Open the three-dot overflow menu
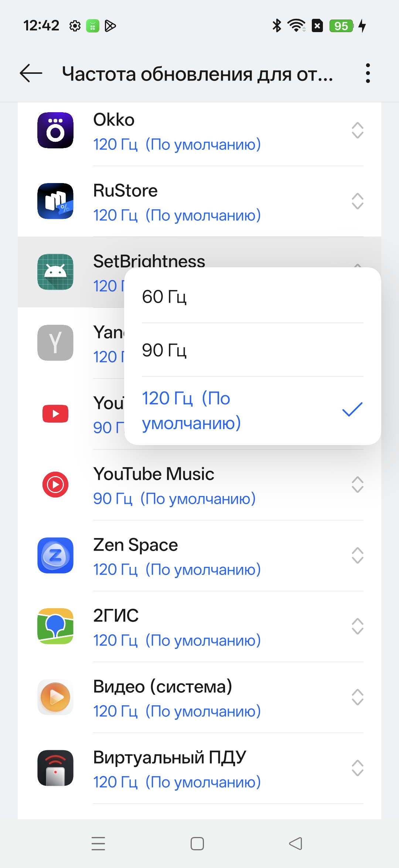 (368, 73)
